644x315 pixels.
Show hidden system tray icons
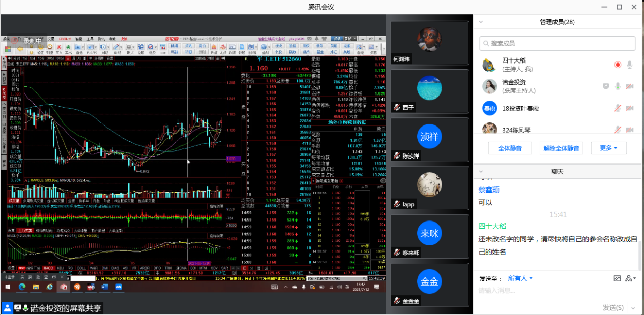[285, 287]
